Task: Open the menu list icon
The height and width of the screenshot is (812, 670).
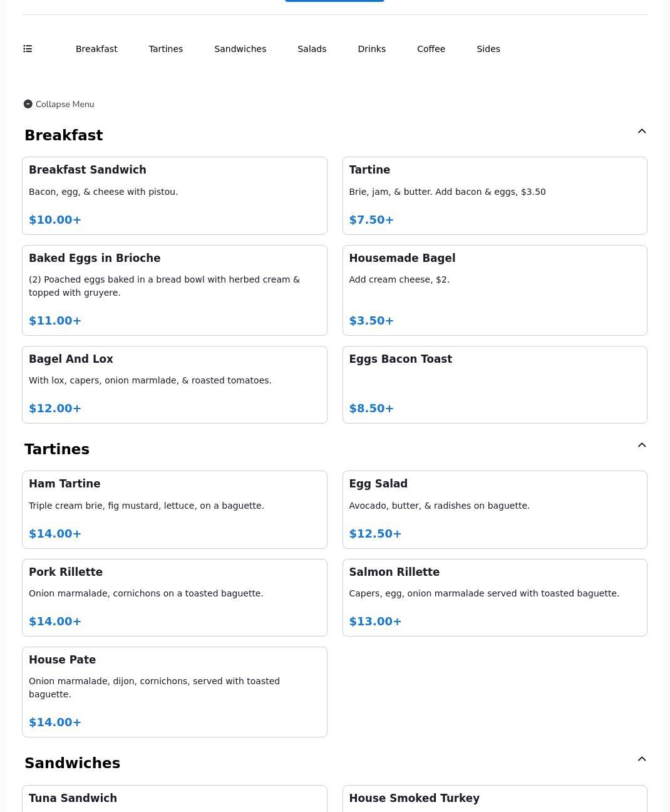Action: (x=28, y=49)
